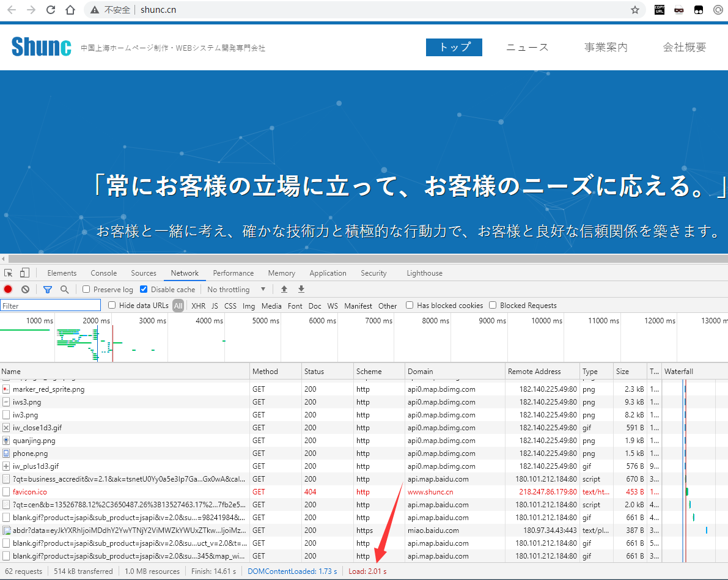Viewport: 728px width, 580px height.
Task: Click the network Filter text field
Action: point(51,306)
